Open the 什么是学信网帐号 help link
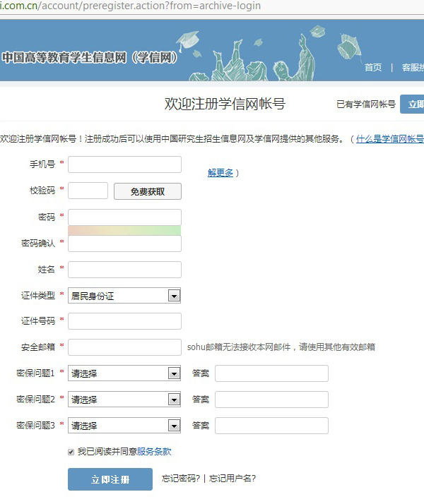Viewport: 424px width, 504px height. (x=389, y=139)
